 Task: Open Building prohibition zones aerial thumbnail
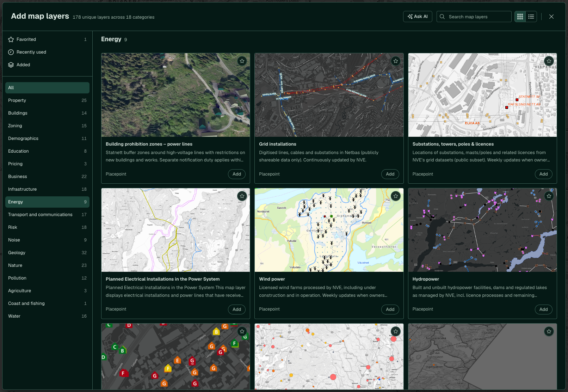175,95
